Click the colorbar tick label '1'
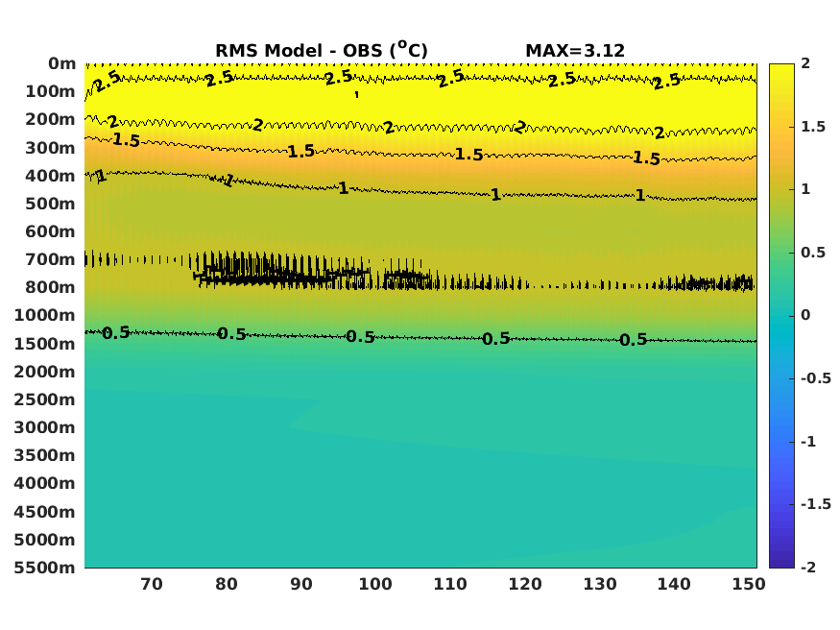The height and width of the screenshot is (630, 840). click(x=805, y=189)
